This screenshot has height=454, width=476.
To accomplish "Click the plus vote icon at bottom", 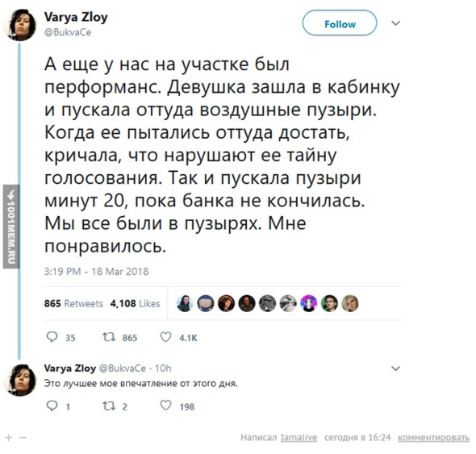I will [x=9, y=438].
